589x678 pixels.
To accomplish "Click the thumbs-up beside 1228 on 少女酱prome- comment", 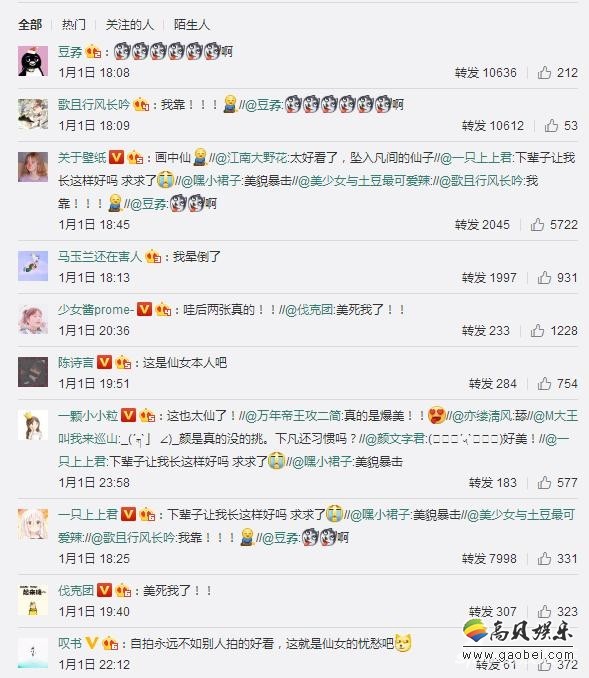I will tap(537, 331).
